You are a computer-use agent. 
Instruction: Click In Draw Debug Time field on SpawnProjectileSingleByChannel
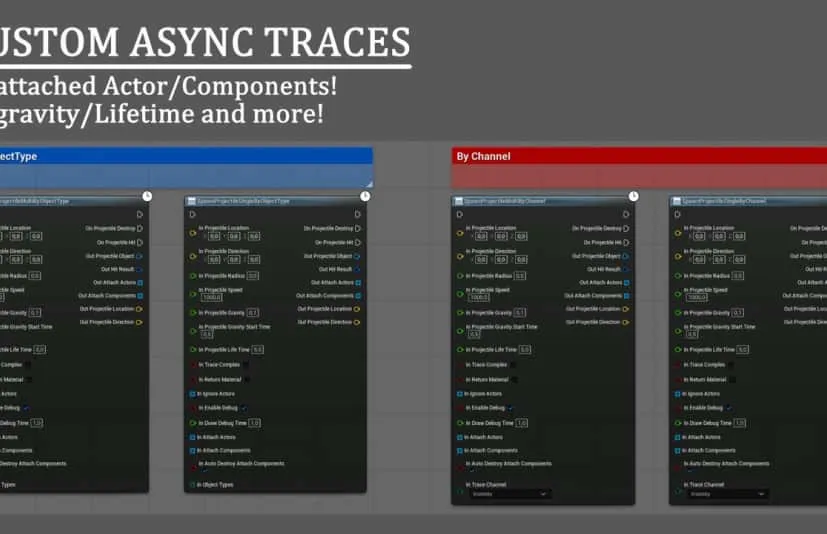pyautogui.click(x=738, y=423)
